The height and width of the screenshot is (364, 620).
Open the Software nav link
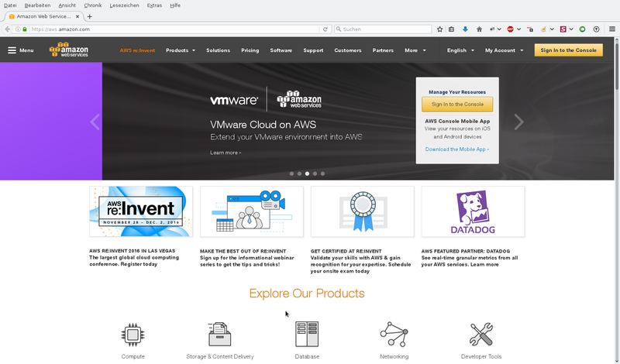(x=281, y=50)
